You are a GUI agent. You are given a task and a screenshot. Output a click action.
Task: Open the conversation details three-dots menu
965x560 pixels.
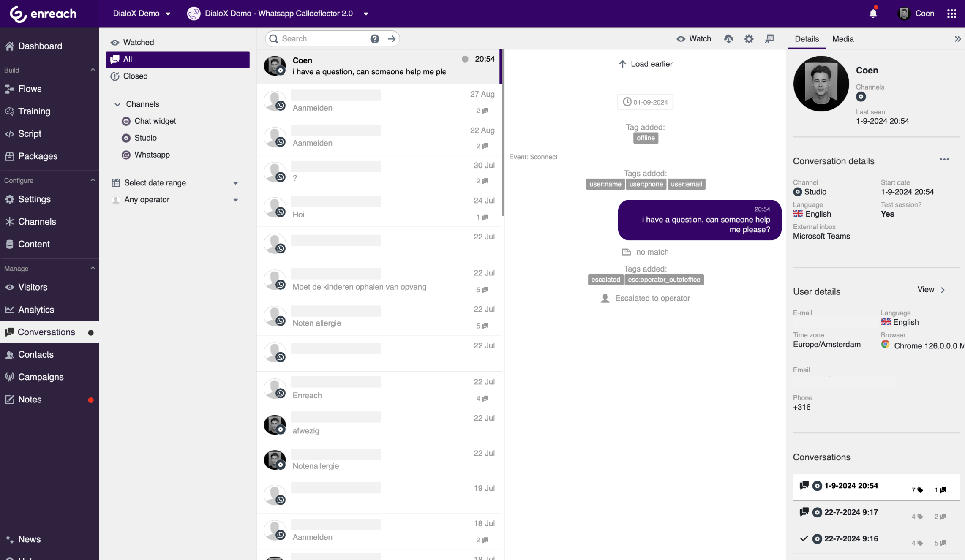click(944, 160)
